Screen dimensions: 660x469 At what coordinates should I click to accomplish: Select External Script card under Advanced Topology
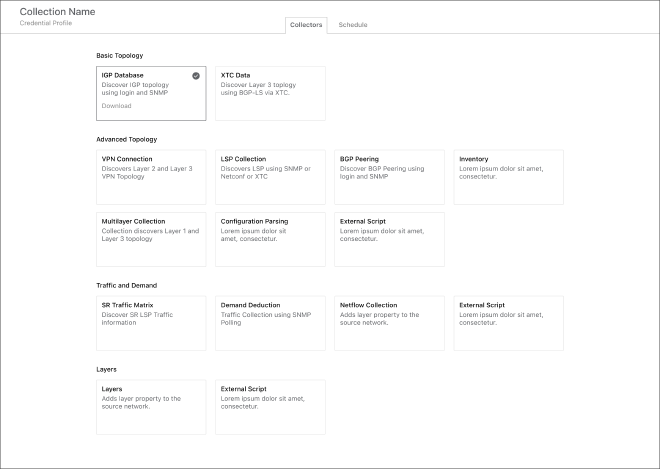tap(389, 240)
